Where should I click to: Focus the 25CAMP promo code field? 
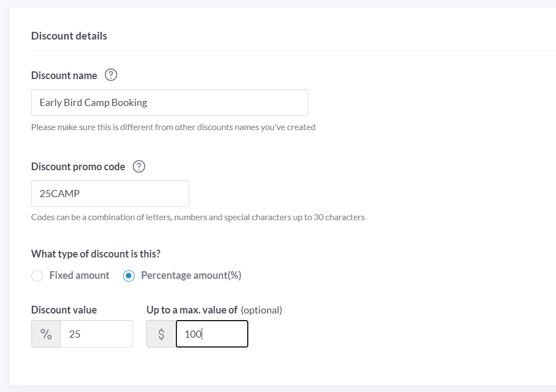point(110,193)
